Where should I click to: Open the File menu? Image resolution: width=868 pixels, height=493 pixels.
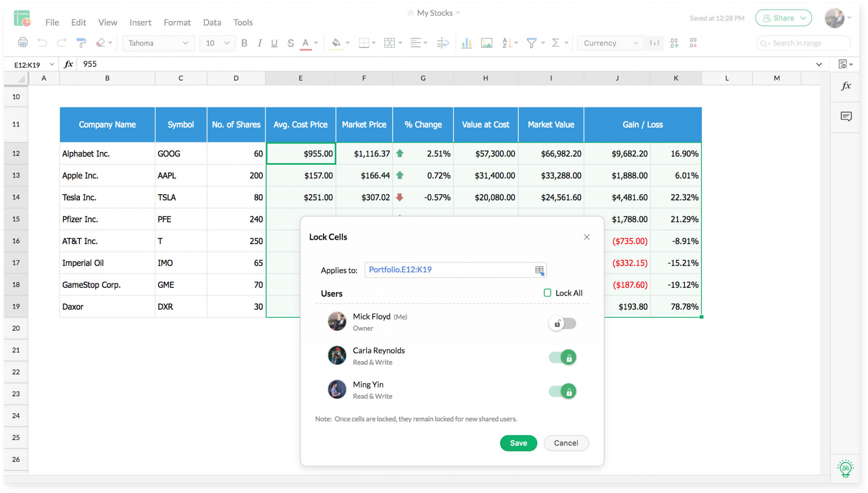click(x=52, y=22)
